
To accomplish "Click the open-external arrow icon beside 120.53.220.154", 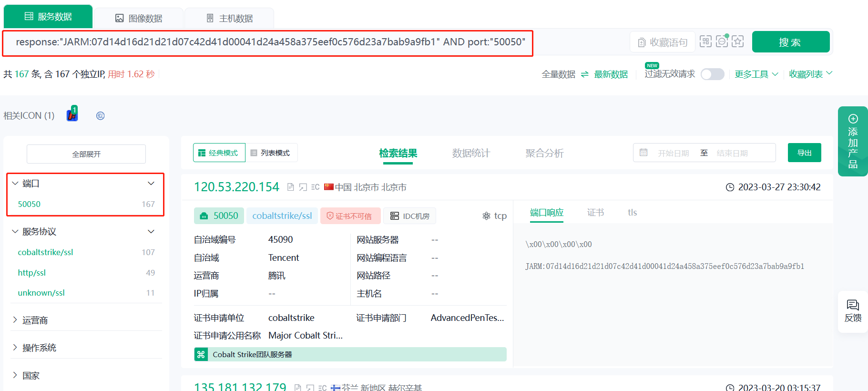I will pos(303,187).
